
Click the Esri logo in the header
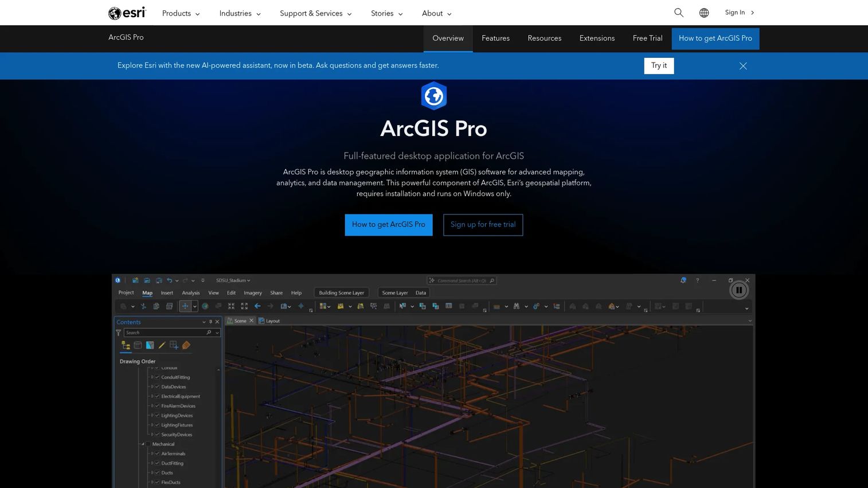click(127, 13)
